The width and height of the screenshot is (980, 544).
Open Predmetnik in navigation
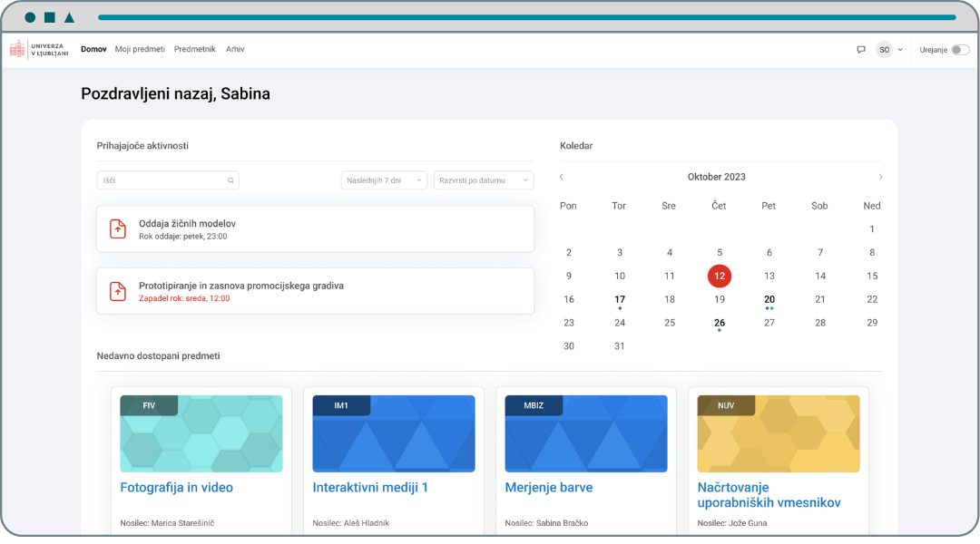[194, 49]
